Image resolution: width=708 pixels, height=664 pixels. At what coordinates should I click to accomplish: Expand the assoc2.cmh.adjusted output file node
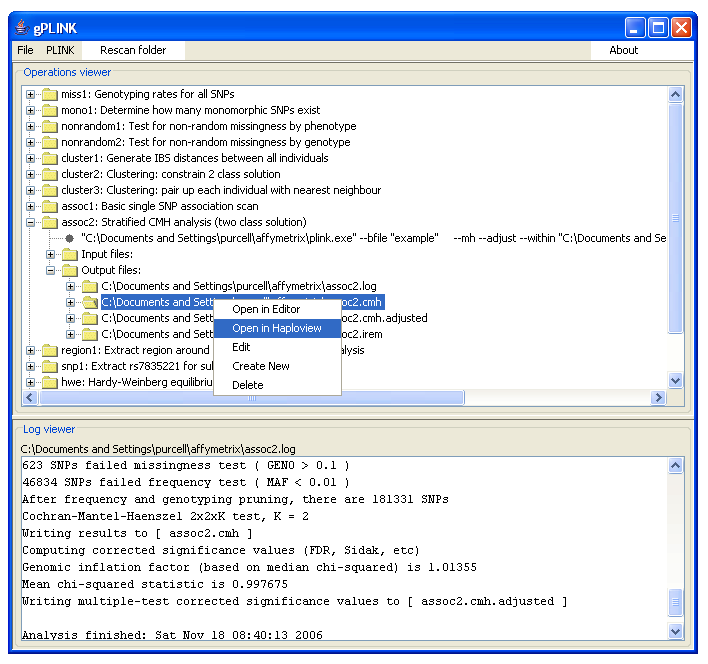point(70,319)
